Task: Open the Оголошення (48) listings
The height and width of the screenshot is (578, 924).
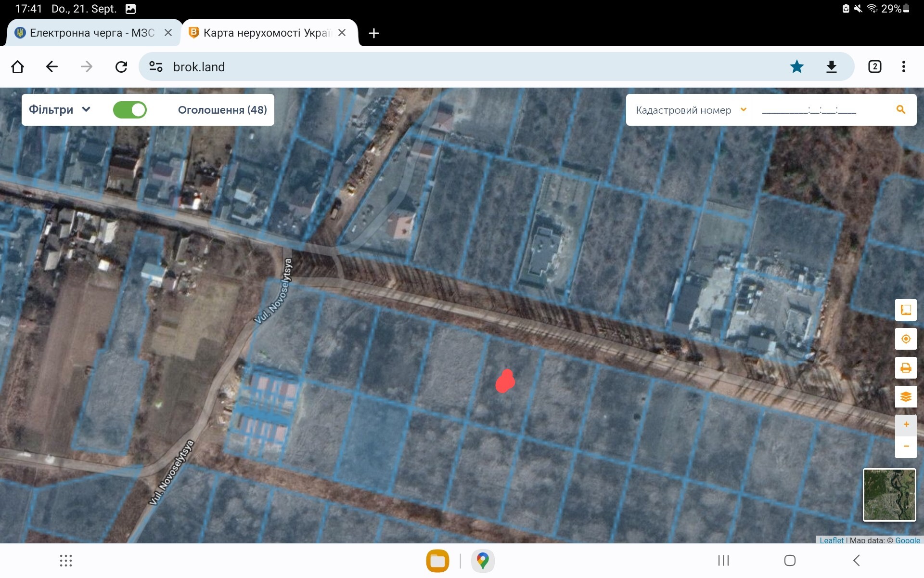Action: [x=222, y=110]
